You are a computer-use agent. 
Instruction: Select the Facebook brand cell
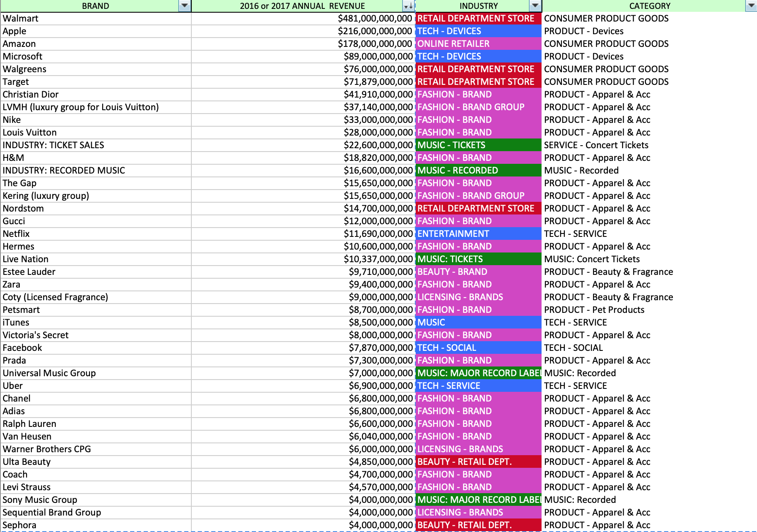pos(96,348)
